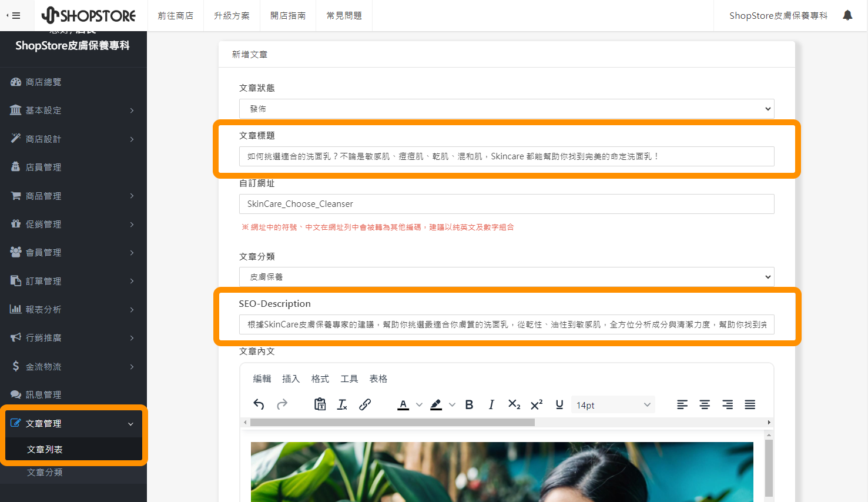Viewport: 868px width, 502px height.
Task: Click the SEO-Description input field
Action: click(507, 324)
